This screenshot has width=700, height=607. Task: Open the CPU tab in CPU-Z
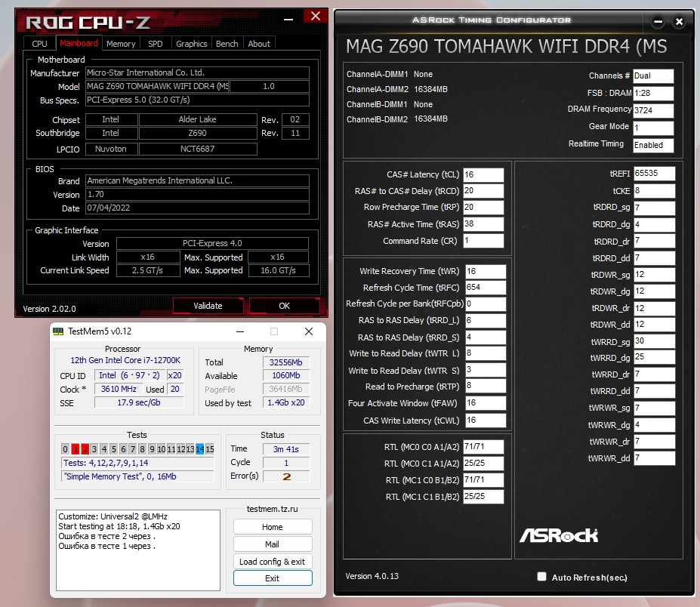tap(39, 44)
